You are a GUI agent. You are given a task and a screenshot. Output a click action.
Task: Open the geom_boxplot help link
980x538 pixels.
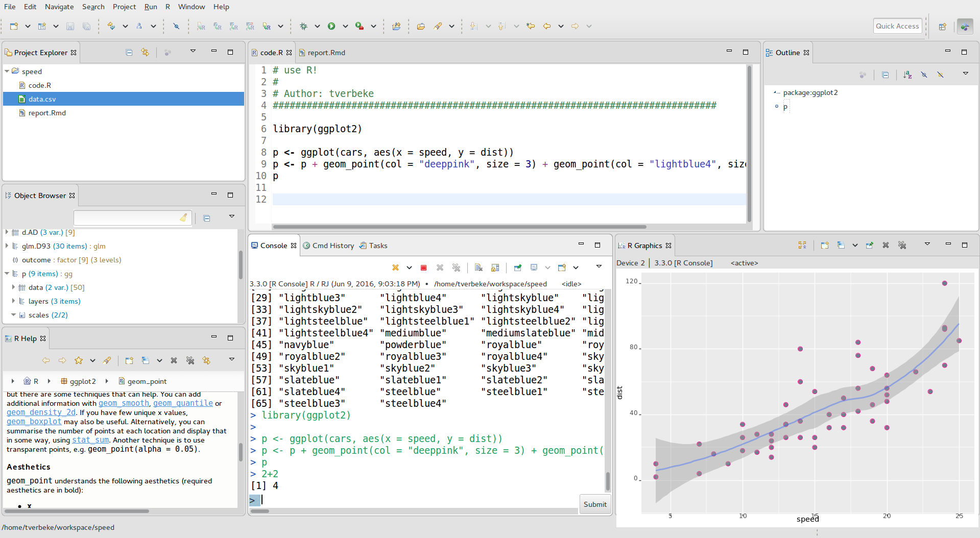pyautogui.click(x=34, y=422)
